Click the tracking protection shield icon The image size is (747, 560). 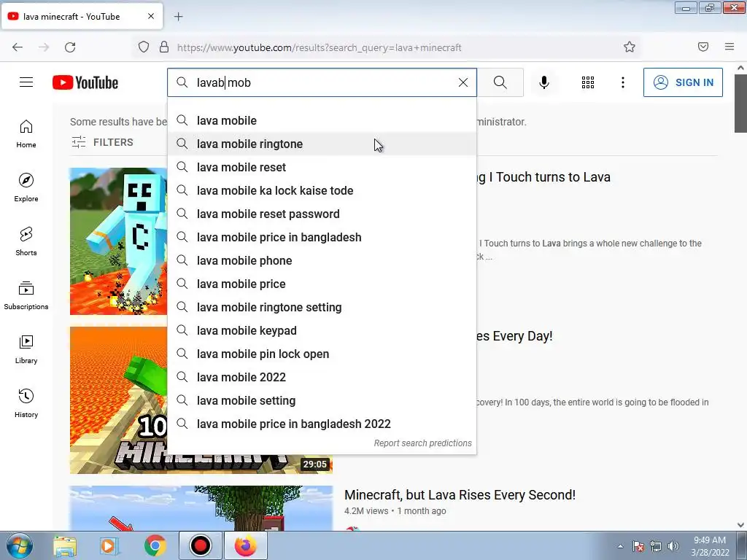pos(144,47)
